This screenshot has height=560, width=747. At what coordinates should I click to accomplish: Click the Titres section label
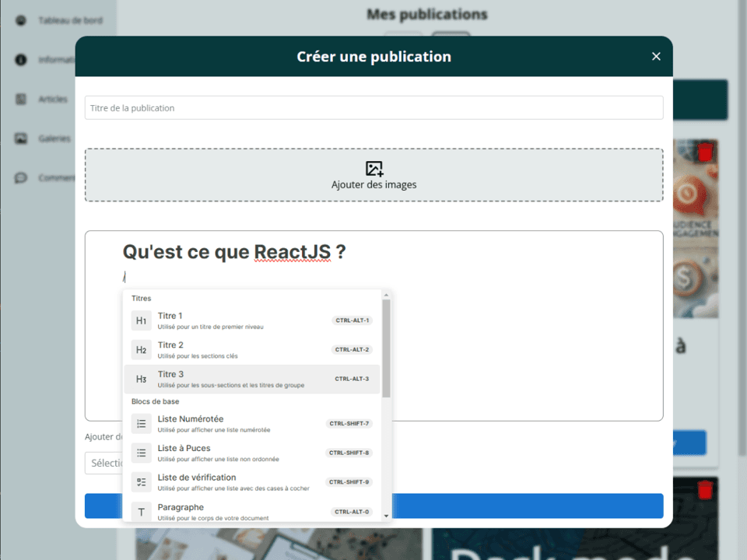[141, 298]
